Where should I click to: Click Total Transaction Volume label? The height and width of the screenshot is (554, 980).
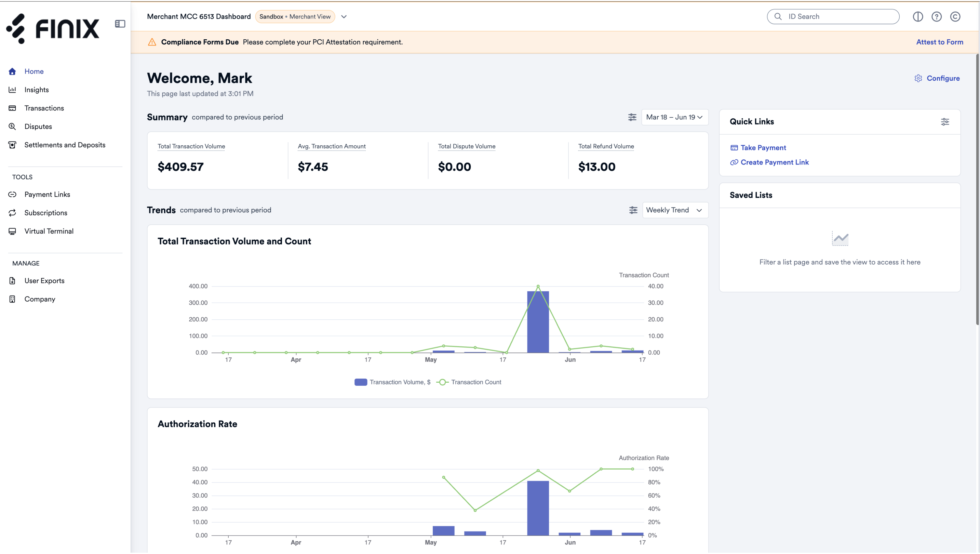(x=191, y=146)
